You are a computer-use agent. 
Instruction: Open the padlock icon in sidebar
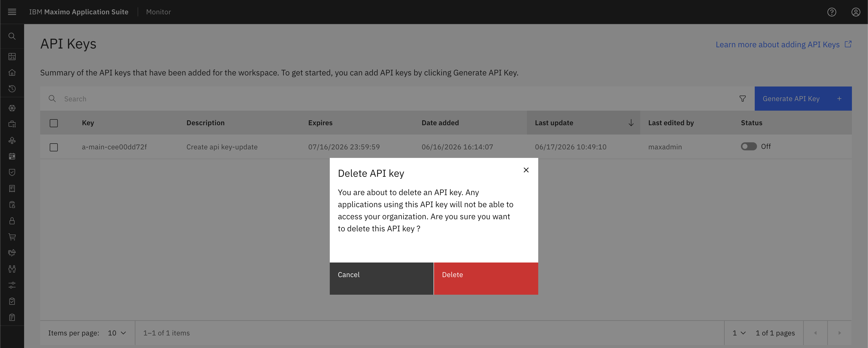[12, 221]
